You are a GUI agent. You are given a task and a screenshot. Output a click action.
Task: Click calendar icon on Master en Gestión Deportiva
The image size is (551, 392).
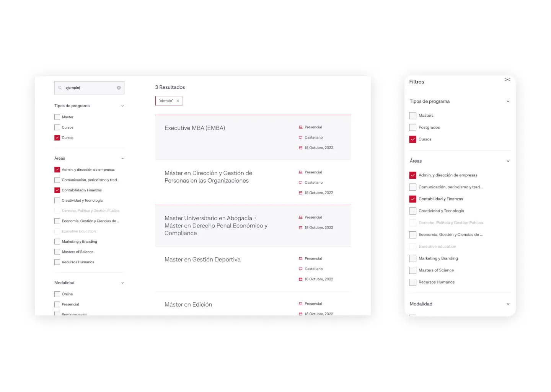coord(301,279)
